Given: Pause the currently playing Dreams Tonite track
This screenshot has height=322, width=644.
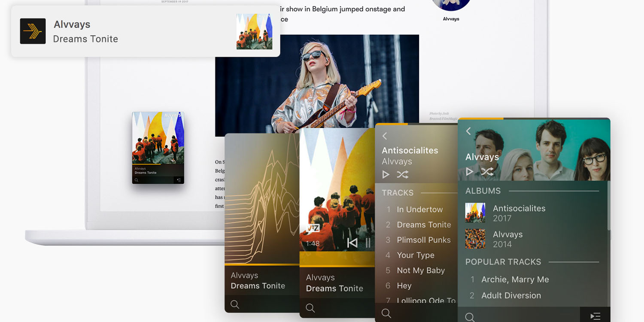Looking at the screenshot, I should coord(368,243).
